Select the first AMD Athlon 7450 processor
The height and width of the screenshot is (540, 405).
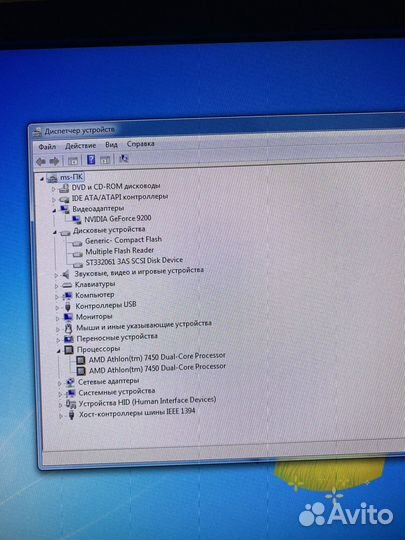coord(157,357)
